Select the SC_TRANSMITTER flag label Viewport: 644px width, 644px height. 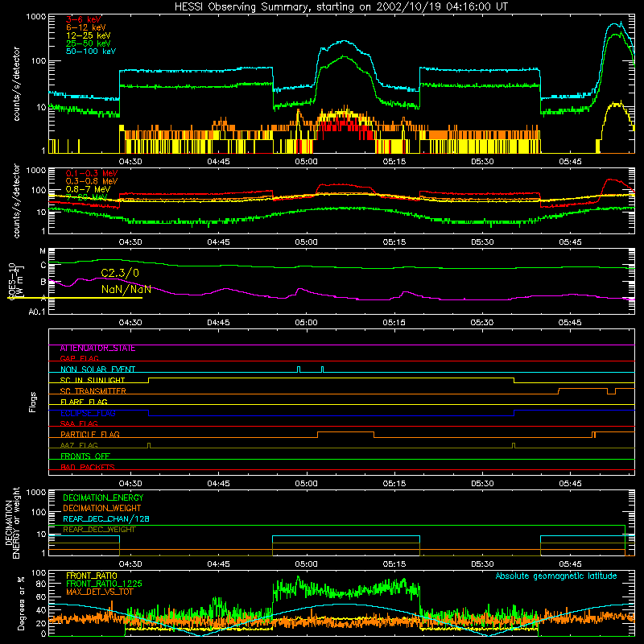tap(93, 391)
